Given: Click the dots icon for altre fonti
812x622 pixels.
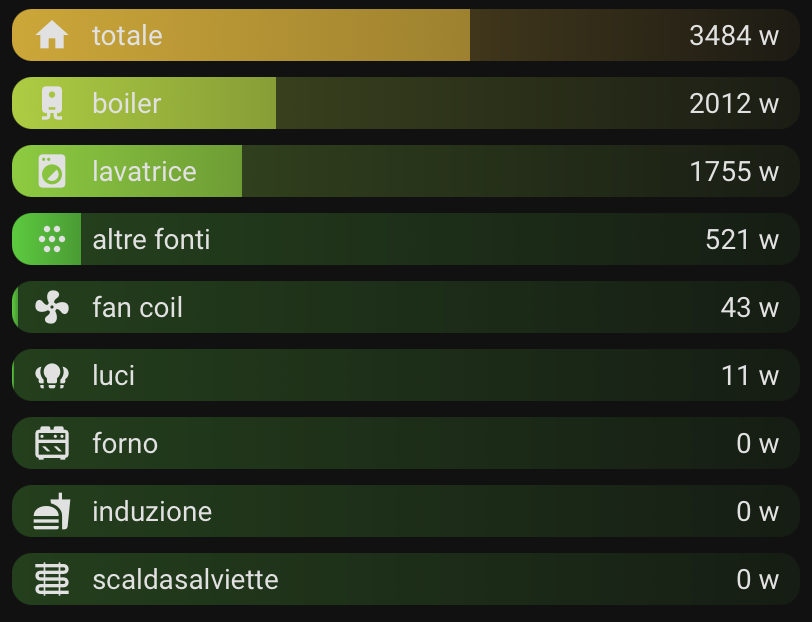Looking at the screenshot, I should tap(52, 240).
